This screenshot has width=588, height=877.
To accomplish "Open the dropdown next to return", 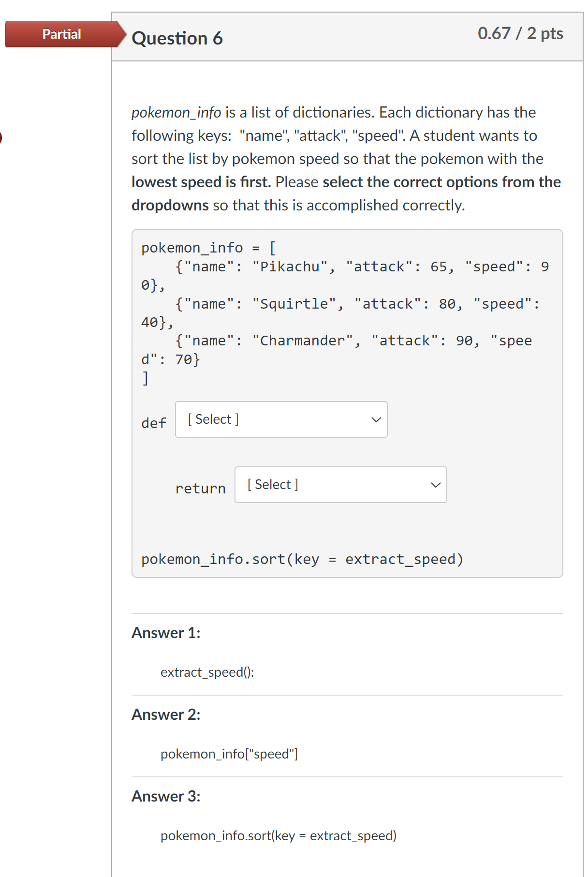I will (x=340, y=485).
